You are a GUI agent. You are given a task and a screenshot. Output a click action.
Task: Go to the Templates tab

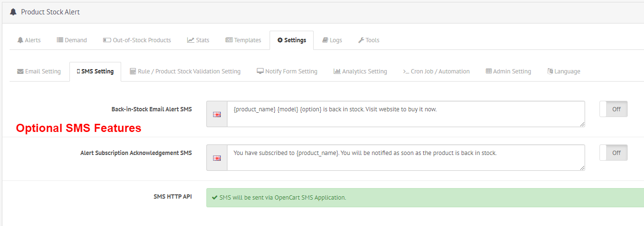(x=243, y=40)
